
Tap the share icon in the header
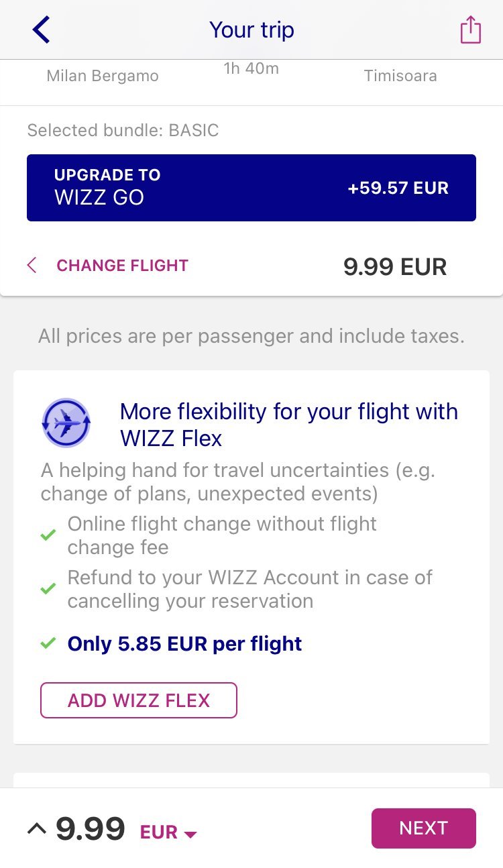470,30
